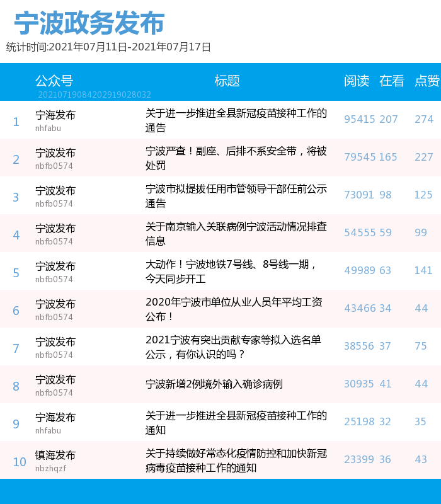The width and height of the screenshot is (441, 504).
Task: Click rank number 5
Action: (x=16, y=273)
